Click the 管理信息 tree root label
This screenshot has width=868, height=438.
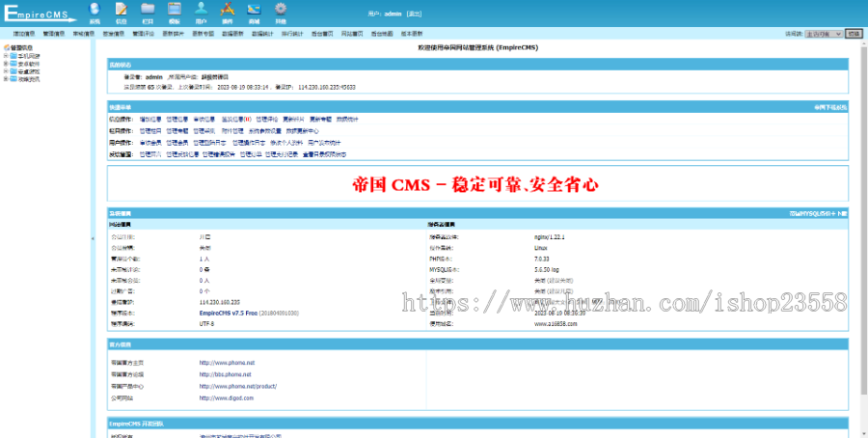(x=22, y=47)
